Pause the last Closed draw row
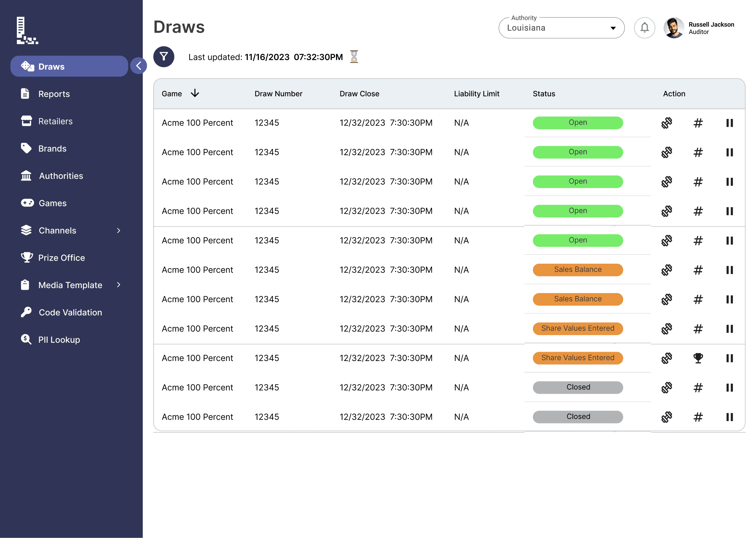This screenshot has height=538, width=756. pos(730,417)
